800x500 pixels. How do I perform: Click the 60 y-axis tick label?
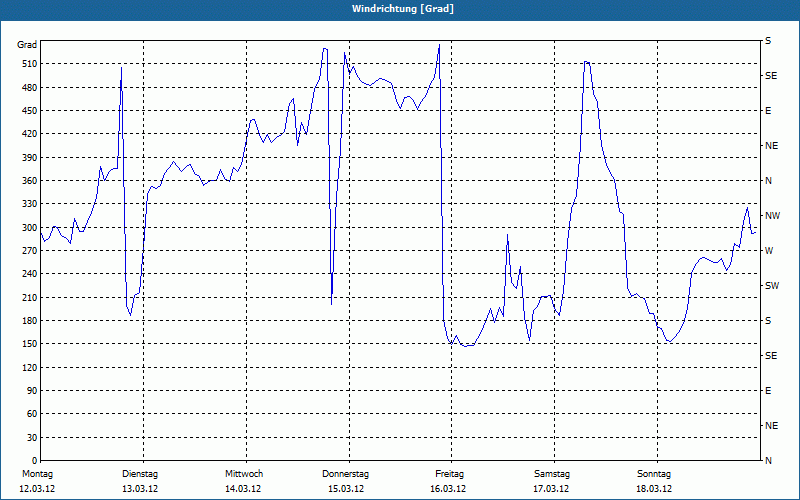point(32,414)
